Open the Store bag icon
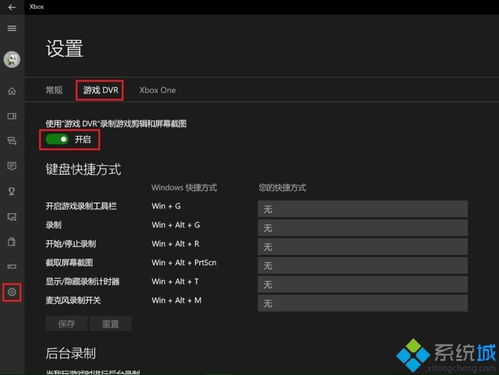The image size is (499, 375). 12,241
